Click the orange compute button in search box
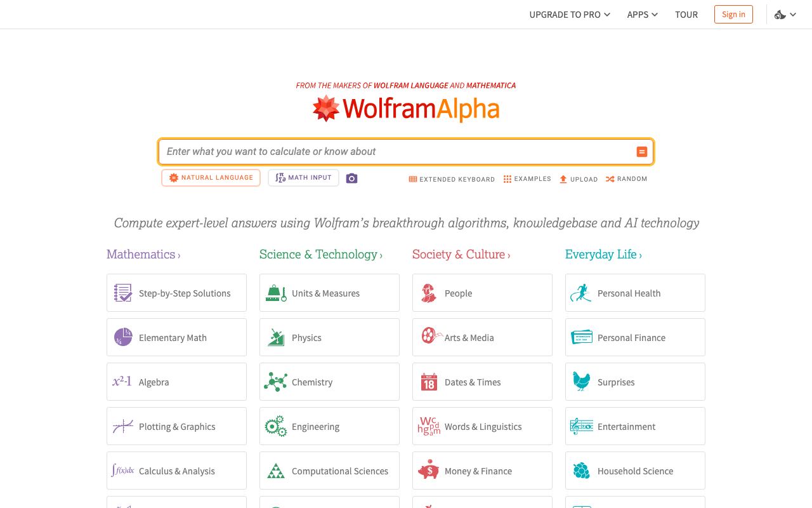The image size is (812, 508). (641, 152)
